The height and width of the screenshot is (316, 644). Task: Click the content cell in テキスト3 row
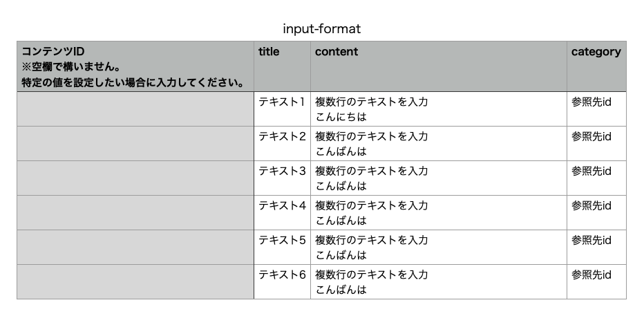[438, 178]
